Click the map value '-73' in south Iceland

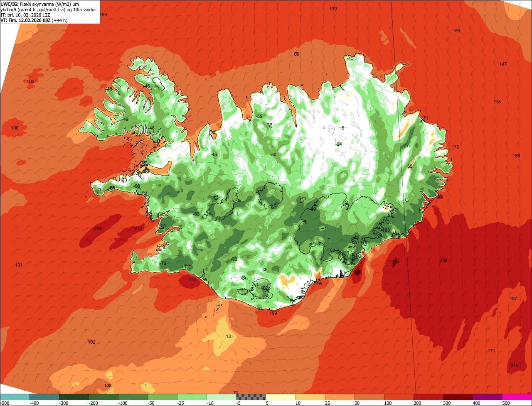click(234, 259)
